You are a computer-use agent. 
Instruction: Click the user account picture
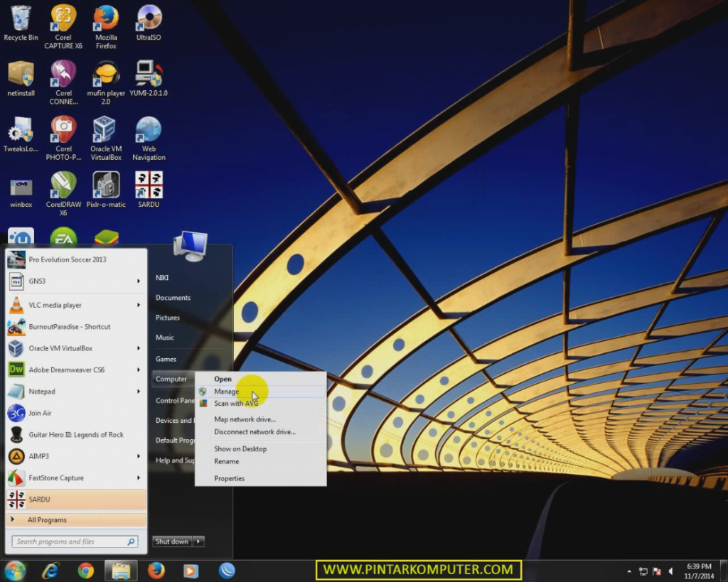pos(191,245)
